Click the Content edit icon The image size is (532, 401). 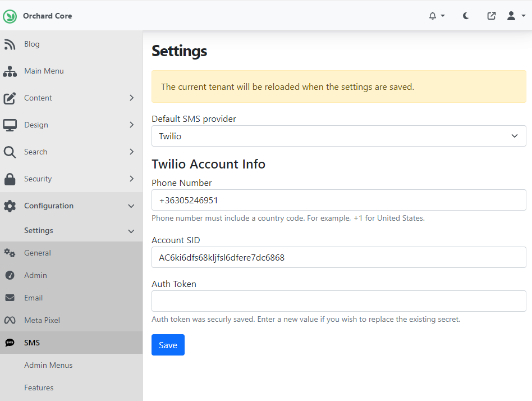[10, 98]
